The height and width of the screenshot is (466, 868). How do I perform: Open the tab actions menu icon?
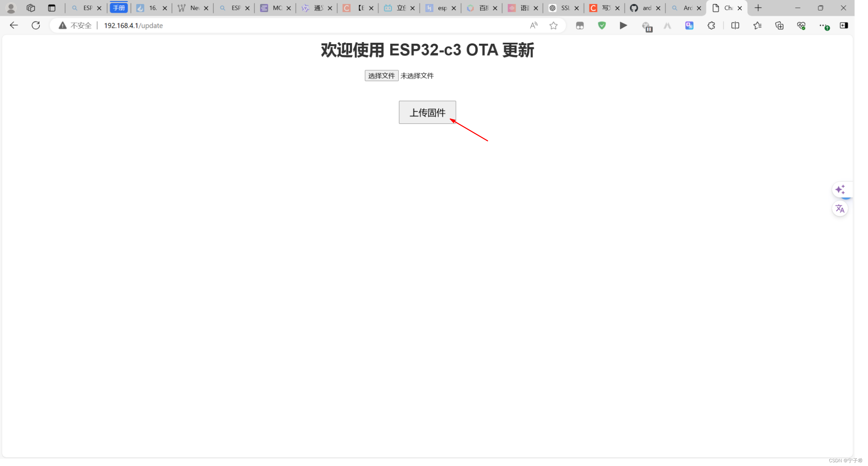point(52,8)
